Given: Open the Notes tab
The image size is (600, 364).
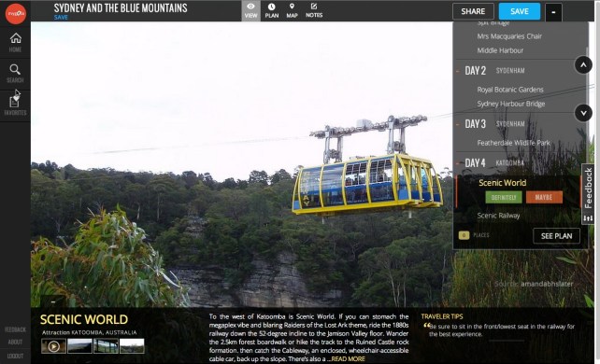Looking at the screenshot, I should [x=314, y=10].
